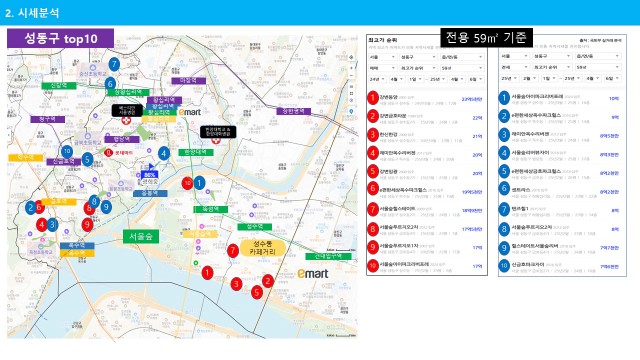Viewport: 640px width, 360px height.
Task: Click the black 전용 59㎡ 기준 label
Action: click(487, 38)
